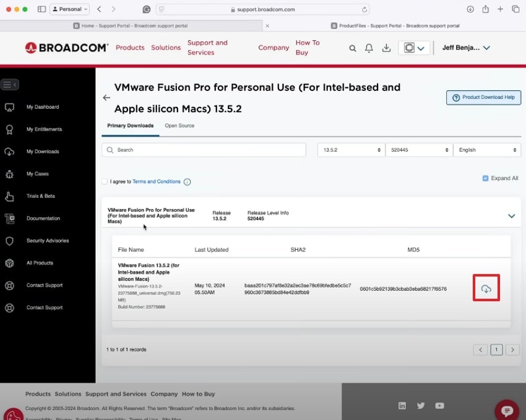Open Documentation from the sidebar

(43, 218)
